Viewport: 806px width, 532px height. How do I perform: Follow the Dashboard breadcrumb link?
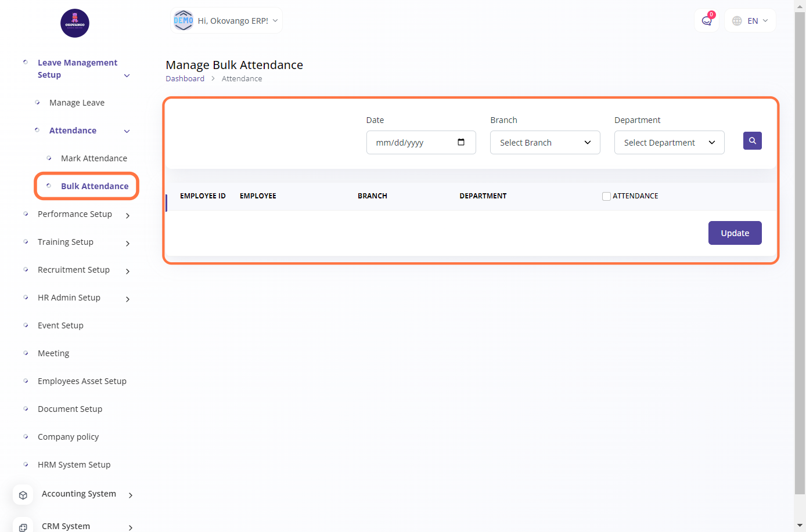point(185,79)
